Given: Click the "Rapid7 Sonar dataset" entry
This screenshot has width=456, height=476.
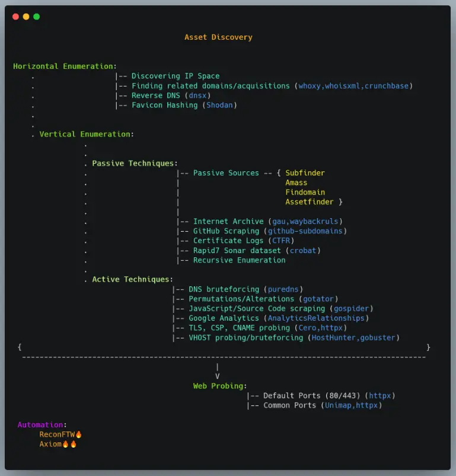Looking at the screenshot, I should click(237, 251).
